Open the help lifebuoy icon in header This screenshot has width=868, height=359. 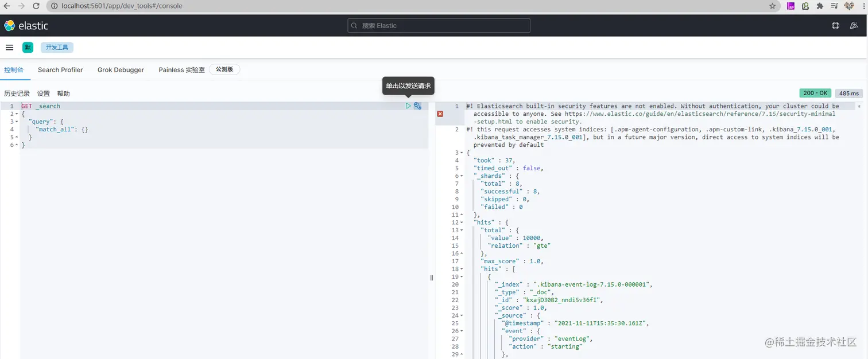click(x=835, y=26)
